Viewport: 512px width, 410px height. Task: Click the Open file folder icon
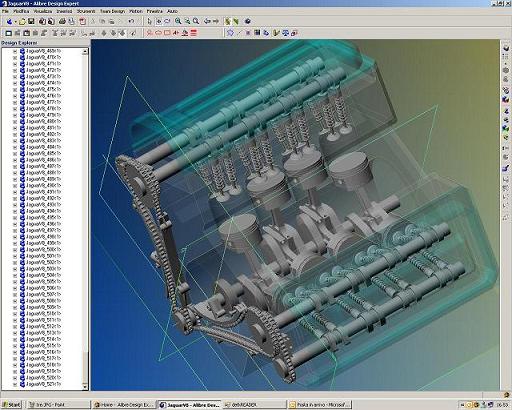click(x=22, y=21)
